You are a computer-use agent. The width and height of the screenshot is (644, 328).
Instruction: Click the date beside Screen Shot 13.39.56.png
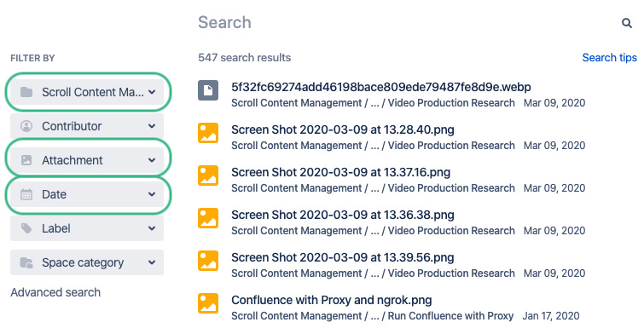(x=554, y=273)
